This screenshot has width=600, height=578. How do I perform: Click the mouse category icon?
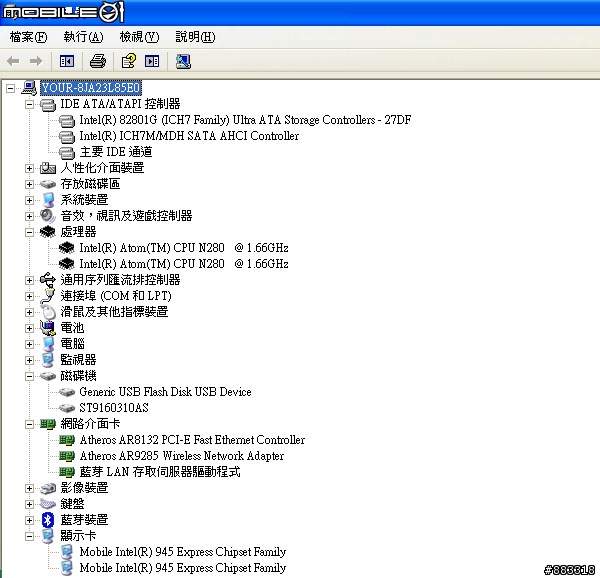48,312
